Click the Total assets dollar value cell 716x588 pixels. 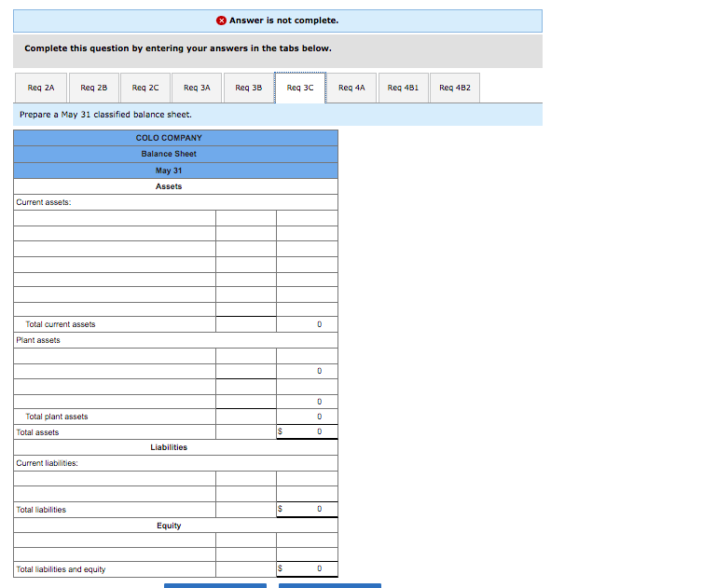point(308,431)
